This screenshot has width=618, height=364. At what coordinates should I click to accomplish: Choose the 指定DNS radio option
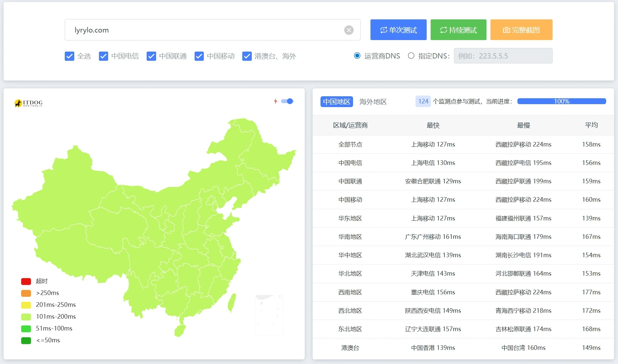pos(411,56)
